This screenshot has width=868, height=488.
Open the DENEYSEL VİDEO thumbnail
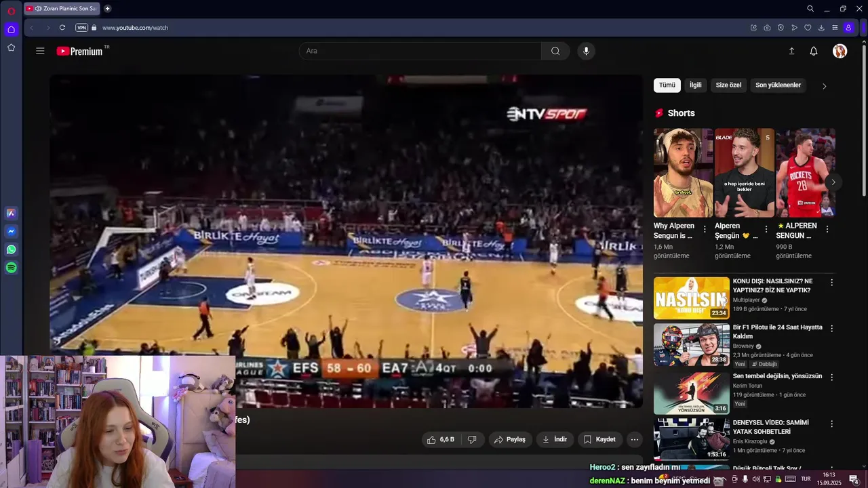(x=692, y=439)
